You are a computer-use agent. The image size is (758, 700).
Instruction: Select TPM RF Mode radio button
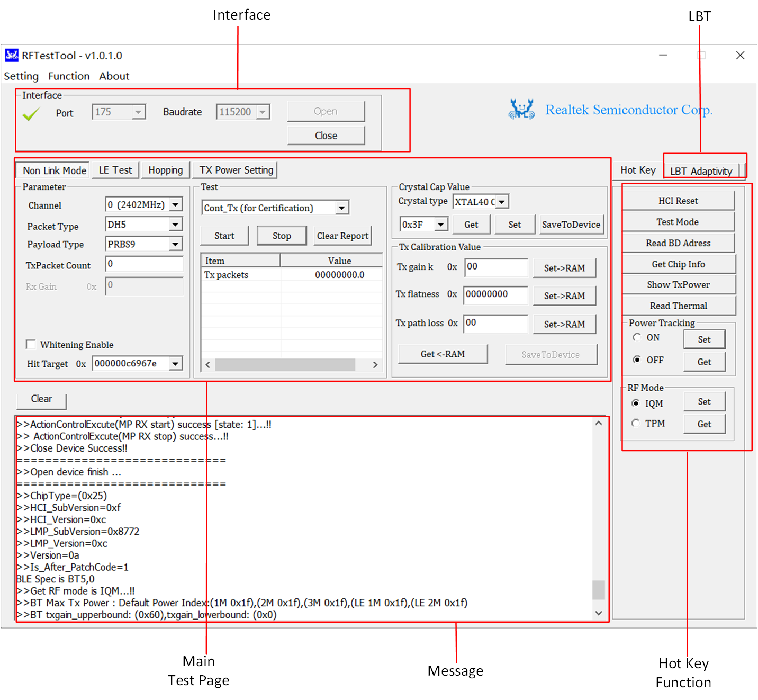tap(636, 423)
